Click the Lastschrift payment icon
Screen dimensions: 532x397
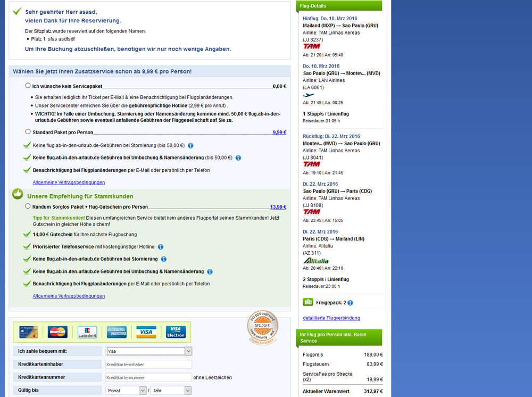pos(87,332)
